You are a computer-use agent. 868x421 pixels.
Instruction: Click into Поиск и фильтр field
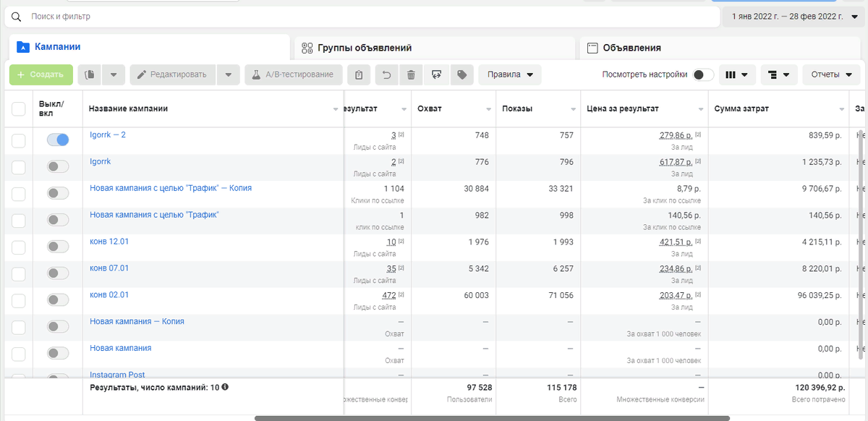pyautogui.click(x=362, y=16)
